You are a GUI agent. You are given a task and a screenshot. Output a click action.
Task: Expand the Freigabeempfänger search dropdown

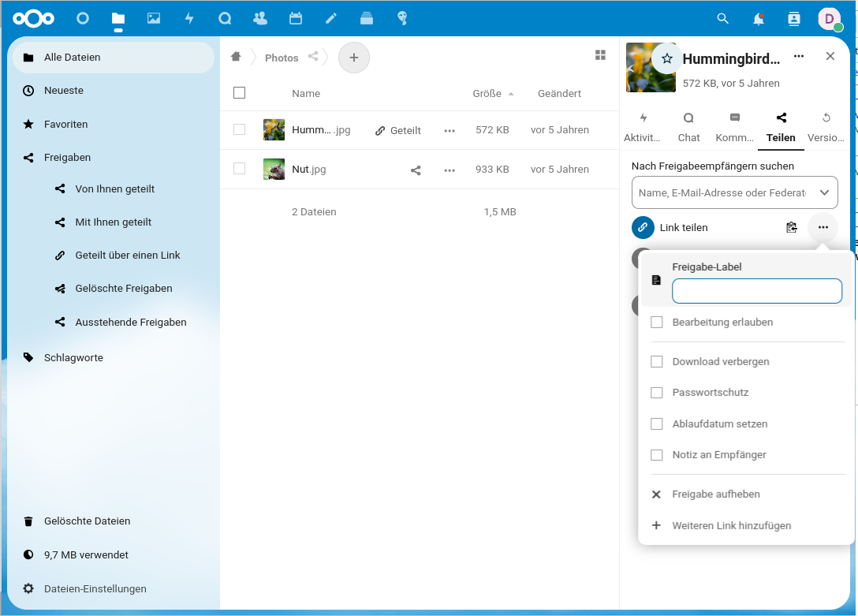point(824,192)
